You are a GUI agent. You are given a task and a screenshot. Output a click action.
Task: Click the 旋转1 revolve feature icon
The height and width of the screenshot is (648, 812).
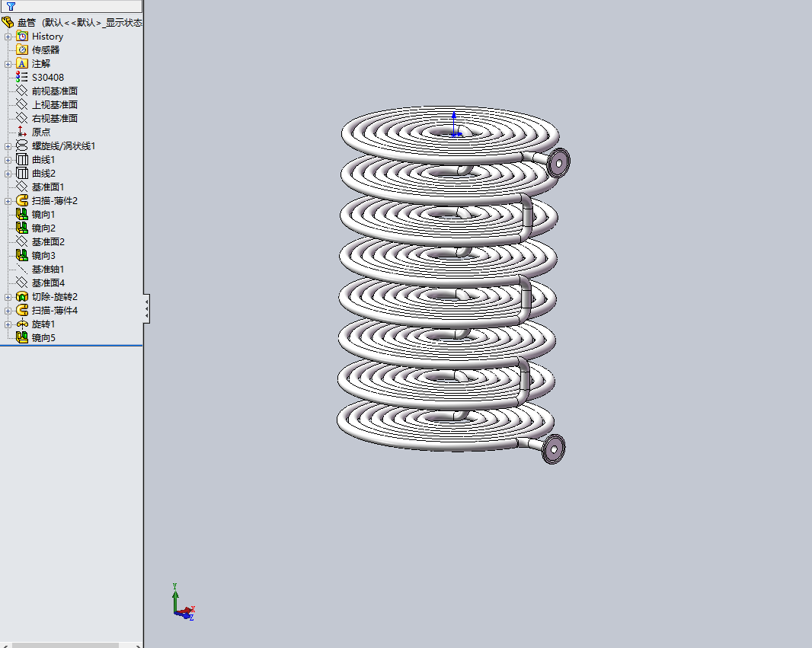[x=22, y=324]
